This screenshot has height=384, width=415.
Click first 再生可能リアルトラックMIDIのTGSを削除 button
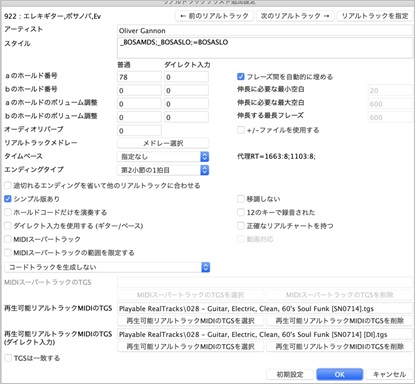click(339, 321)
